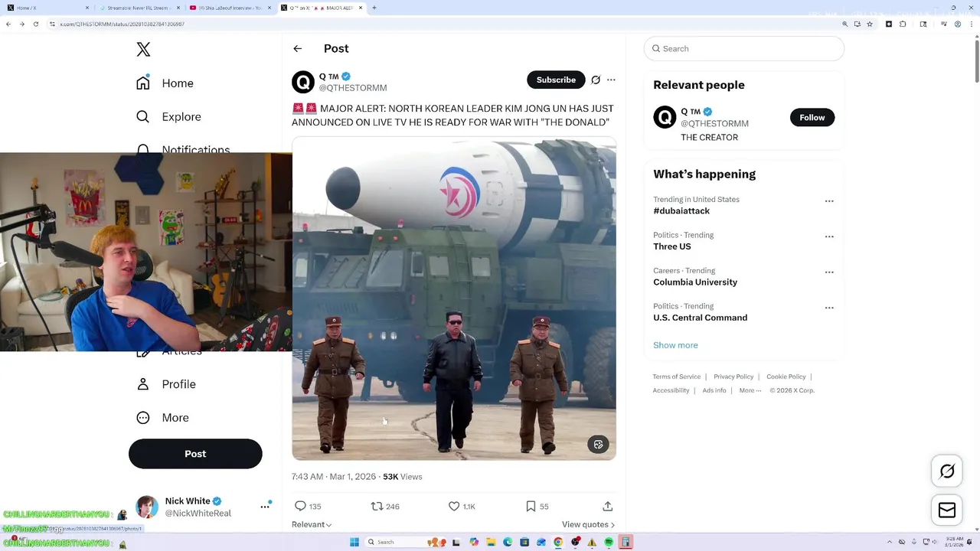
Task: Open the Profile page
Action: tap(166, 384)
